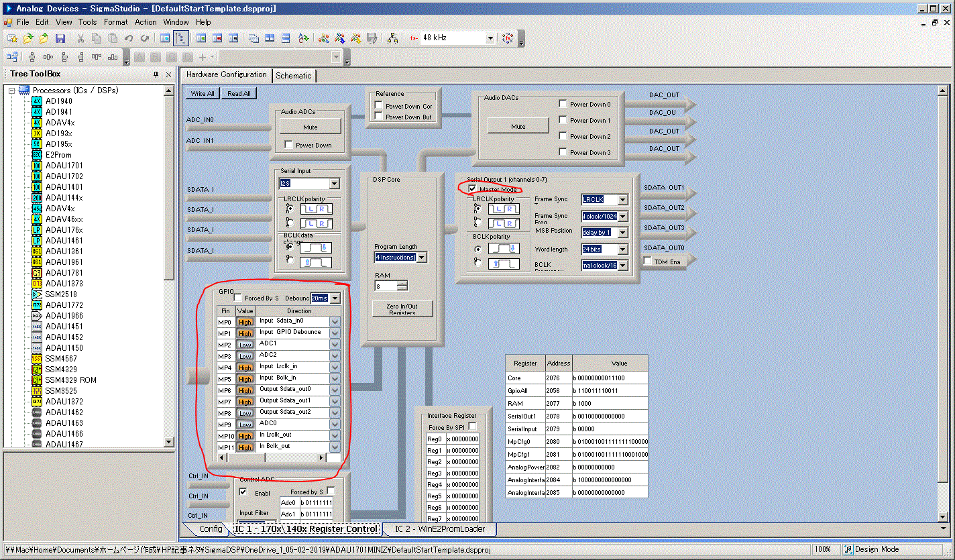Uncheck the Master Mode checkbox
955x560 pixels.
pyautogui.click(x=473, y=189)
